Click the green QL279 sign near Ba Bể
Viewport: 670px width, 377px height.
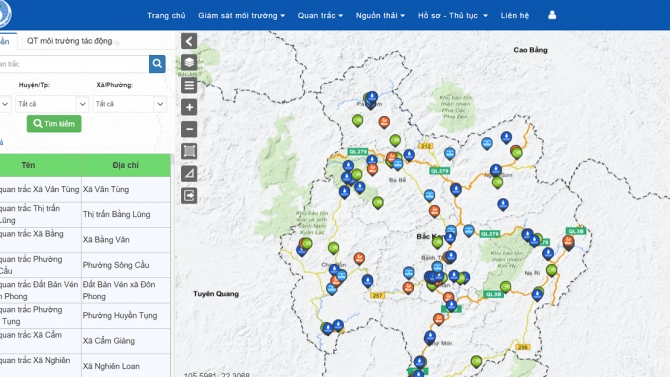358,151
